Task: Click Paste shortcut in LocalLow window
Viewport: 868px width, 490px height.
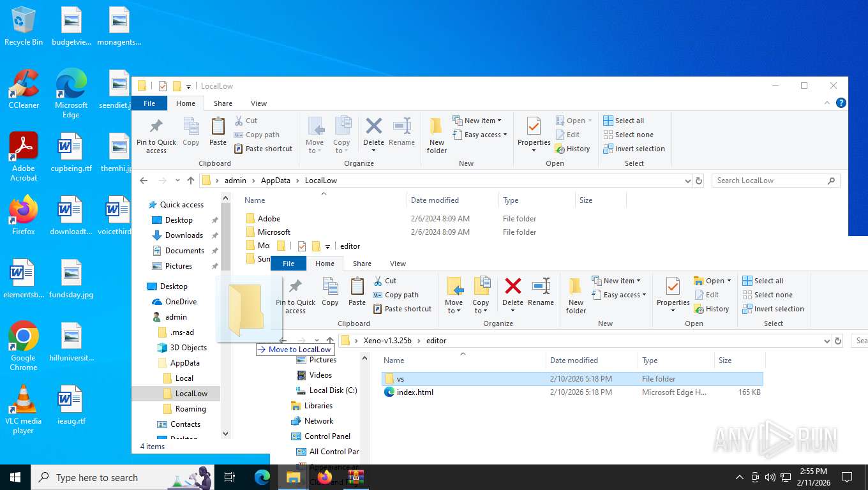Action: tap(263, 149)
